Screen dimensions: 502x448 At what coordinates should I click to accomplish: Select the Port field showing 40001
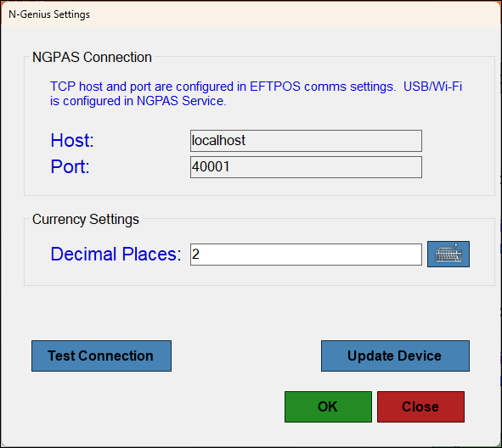(306, 167)
